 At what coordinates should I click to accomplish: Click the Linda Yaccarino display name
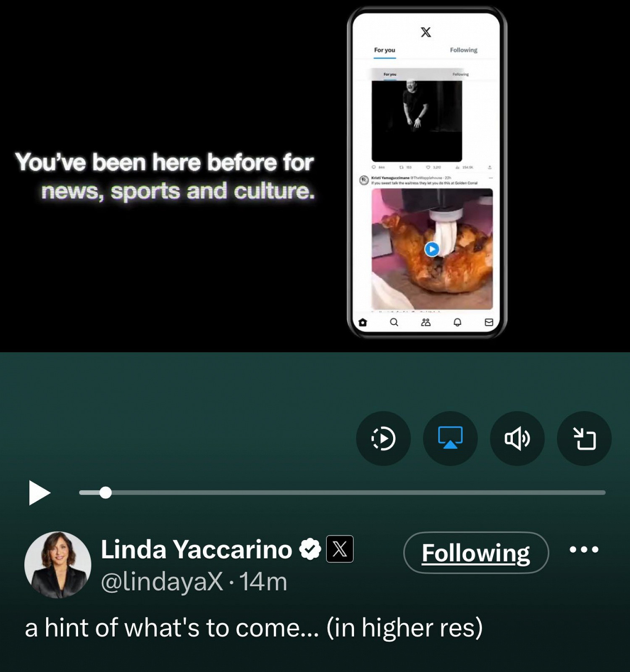click(x=196, y=549)
